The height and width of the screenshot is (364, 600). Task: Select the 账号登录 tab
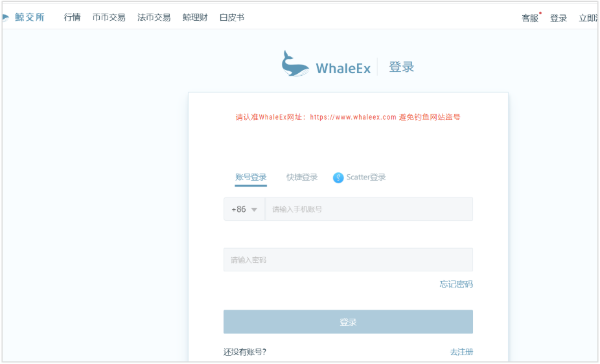[251, 177]
